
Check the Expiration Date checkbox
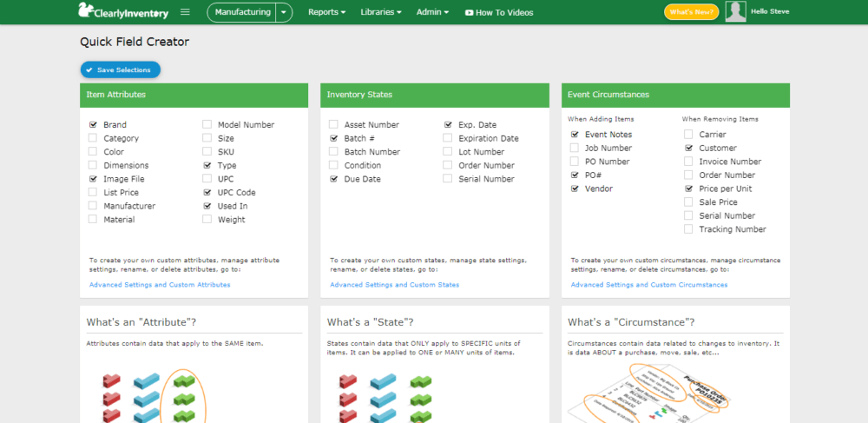click(448, 138)
